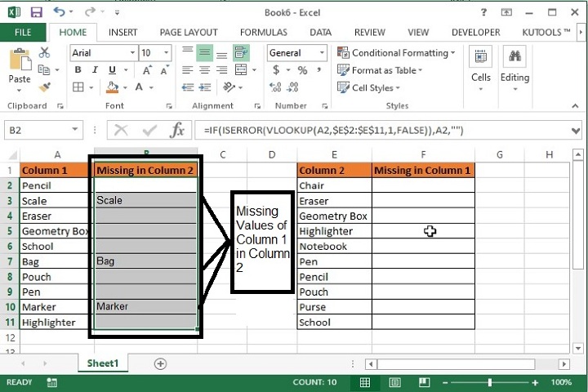Click the Paste clipboard icon
The width and height of the screenshot is (588, 392).
tap(20, 60)
